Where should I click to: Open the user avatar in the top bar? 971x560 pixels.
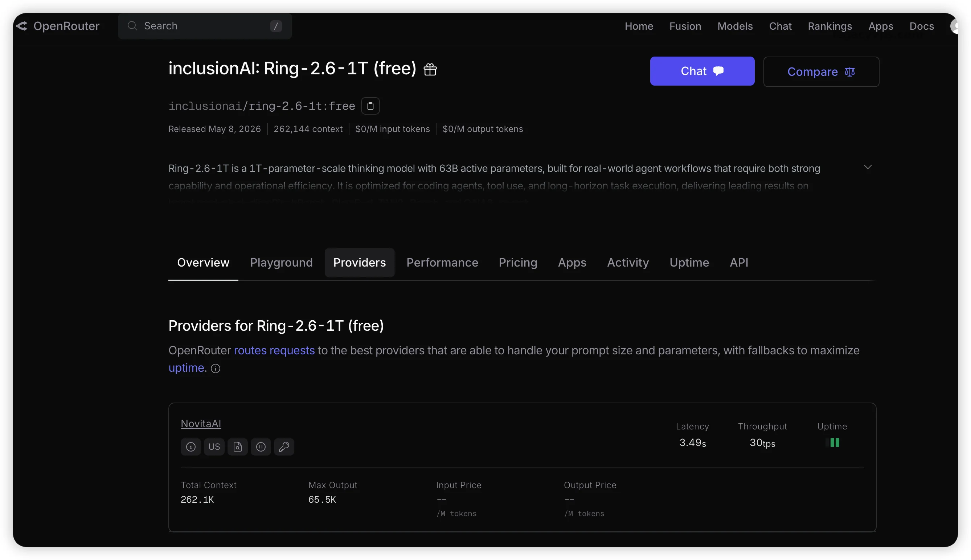[x=954, y=26]
